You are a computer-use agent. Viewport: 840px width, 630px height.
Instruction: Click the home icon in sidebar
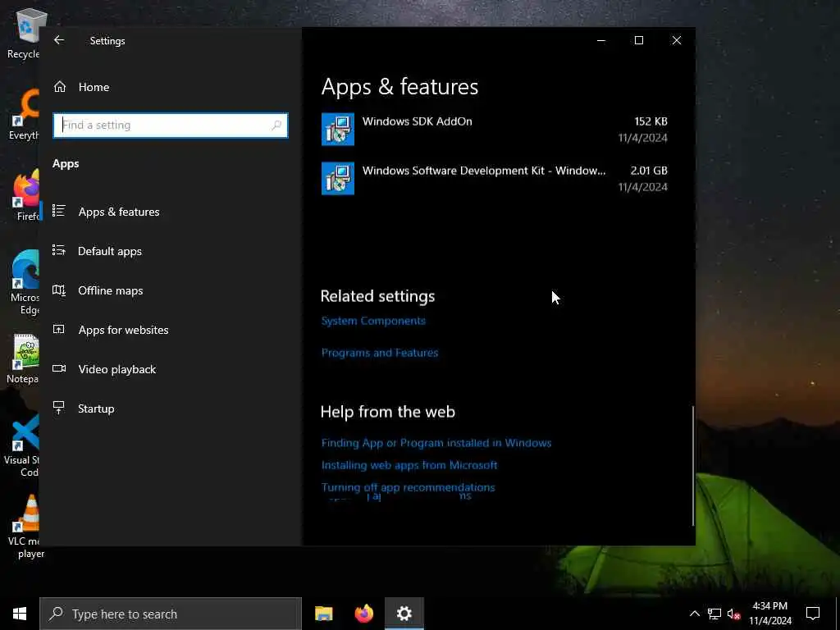[x=59, y=87]
